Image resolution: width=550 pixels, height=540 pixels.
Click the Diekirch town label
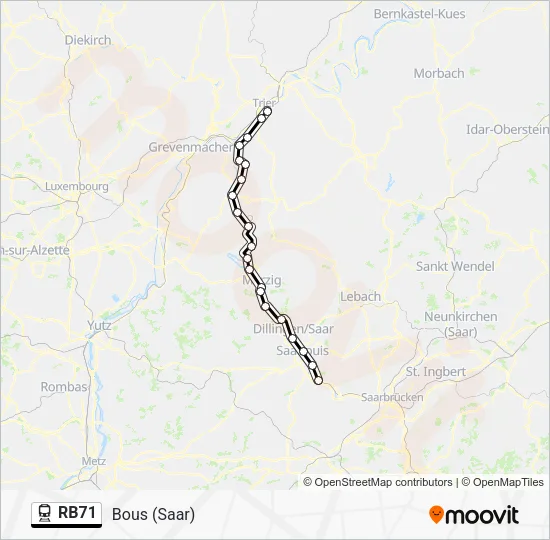click(88, 40)
